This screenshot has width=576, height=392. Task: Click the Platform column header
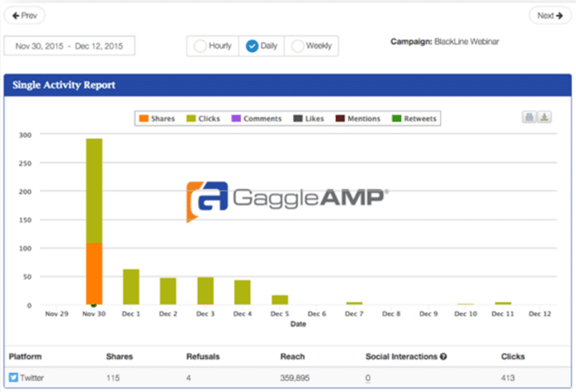(26, 357)
